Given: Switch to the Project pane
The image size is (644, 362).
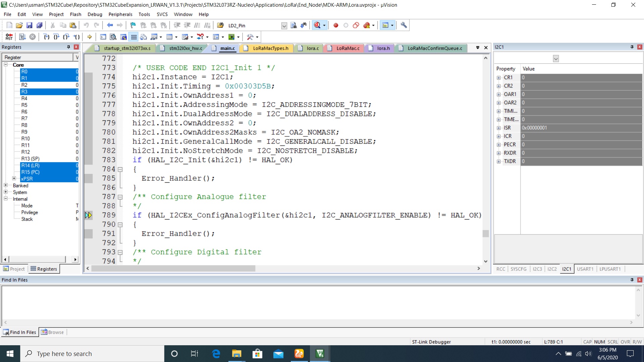Looking at the screenshot, I should [x=14, y=268].
